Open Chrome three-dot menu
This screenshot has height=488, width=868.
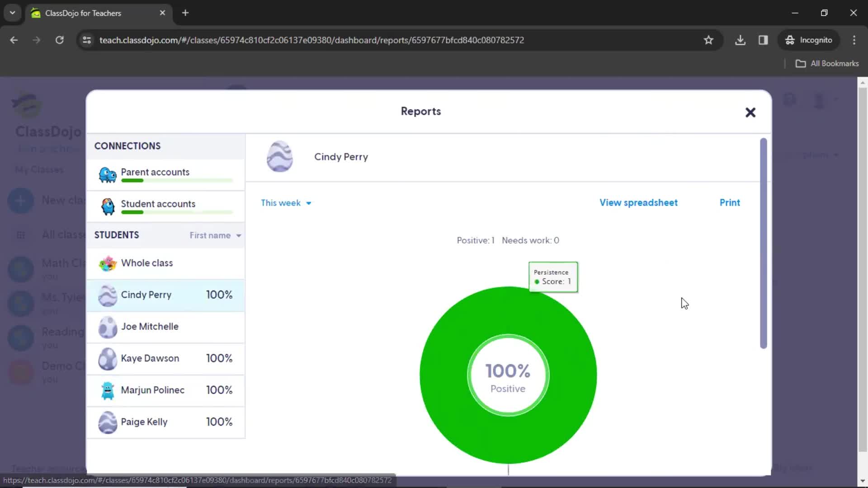coord(854,40)
